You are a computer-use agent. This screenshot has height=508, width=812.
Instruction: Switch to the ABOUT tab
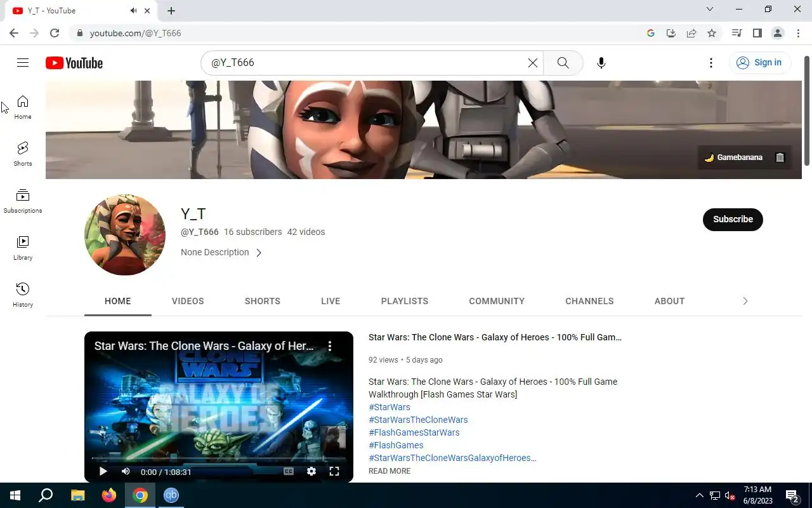coord(669,301)
